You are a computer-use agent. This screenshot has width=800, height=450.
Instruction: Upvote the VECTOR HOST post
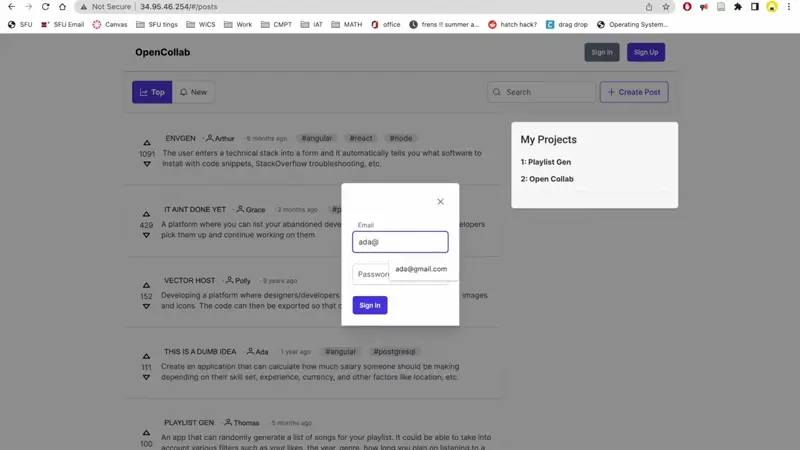point(146,285)
